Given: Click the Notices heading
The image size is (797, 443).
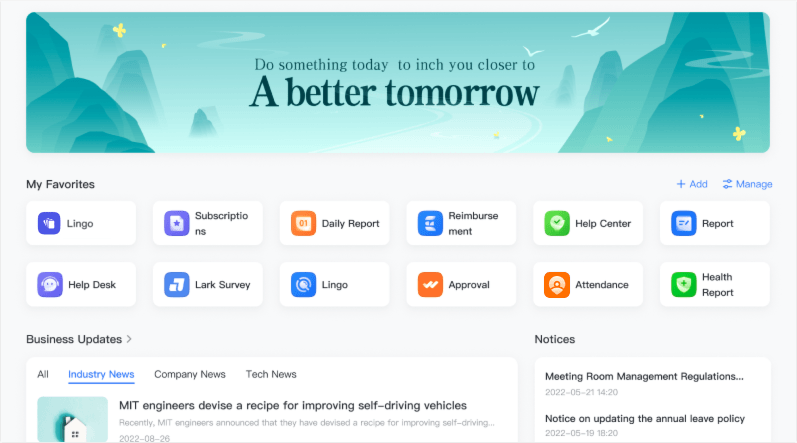Looking at the screenshot, I should (x=555, y=339).
